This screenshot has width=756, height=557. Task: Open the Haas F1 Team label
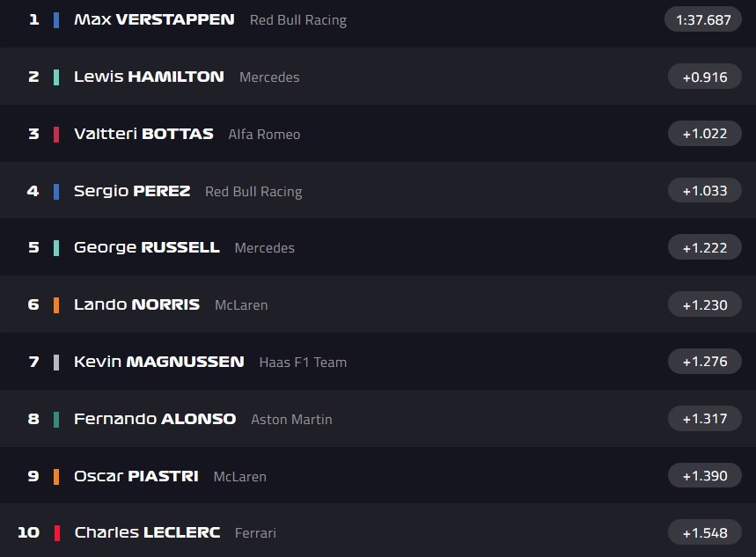point(303,362)
